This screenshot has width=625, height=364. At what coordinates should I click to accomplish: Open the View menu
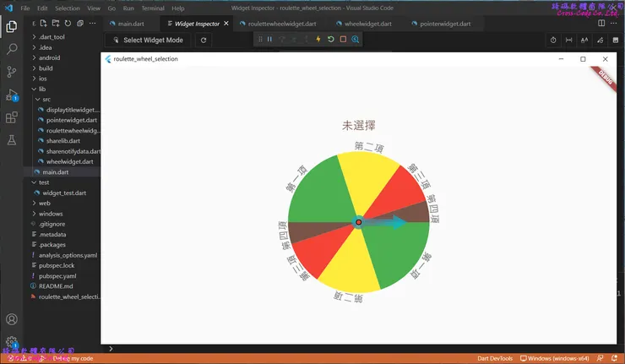click(x=94, y=8)
